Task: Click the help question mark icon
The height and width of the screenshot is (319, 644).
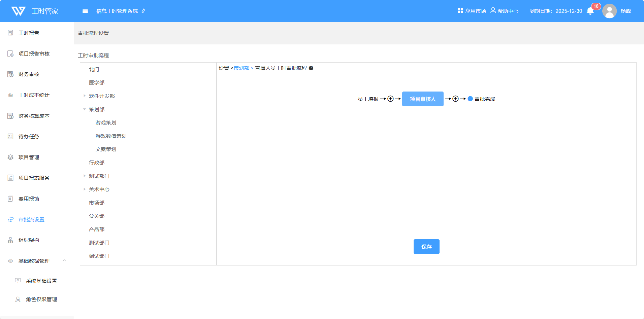Action: pos(311,68)
